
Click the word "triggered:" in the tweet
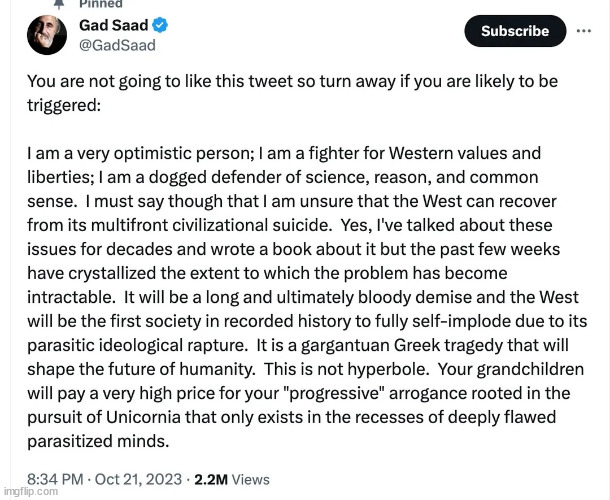click(64, 105)
